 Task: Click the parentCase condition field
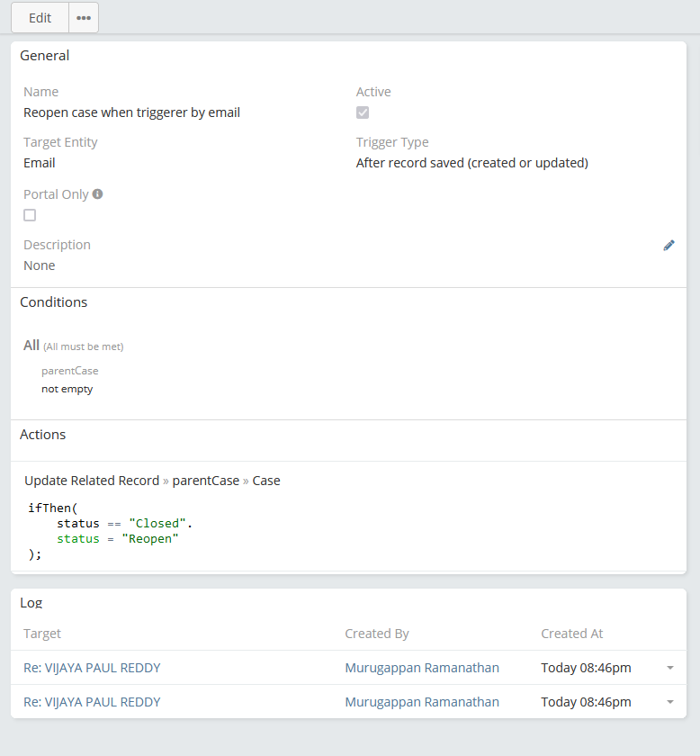[69, 371]
